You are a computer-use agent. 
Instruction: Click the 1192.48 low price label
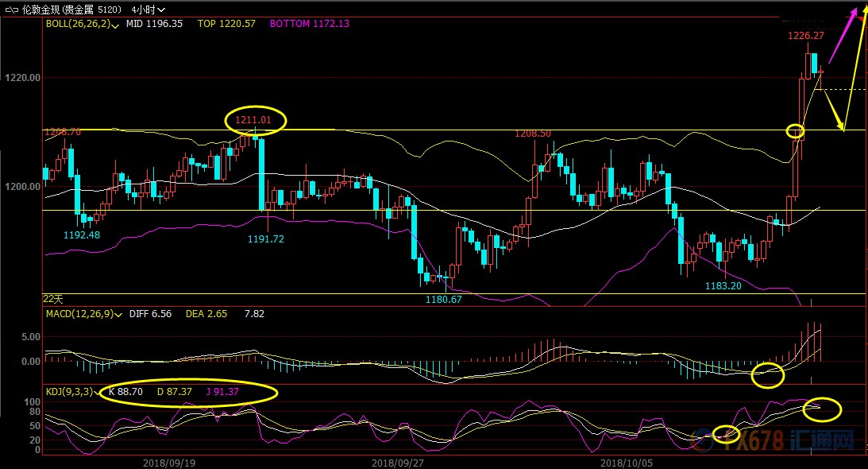(x=82, y=234)
